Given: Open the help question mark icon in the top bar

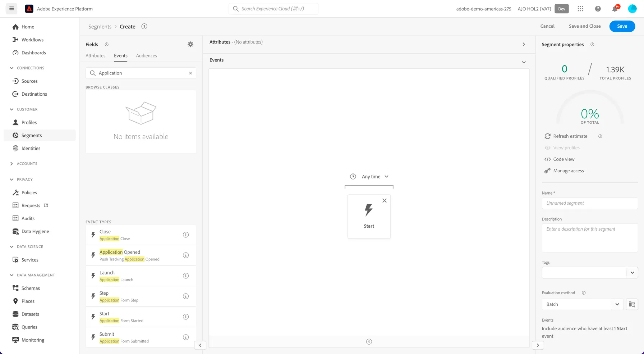Looking at the screenshot, I should pos(598,9).
